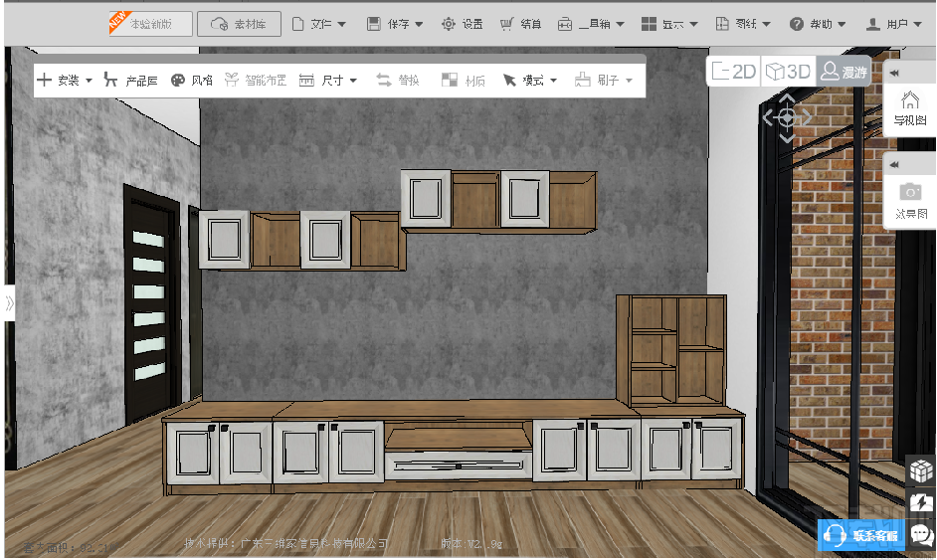Open 设置 settings gear
Image resolution: width=937 pixels, height=560 pixels.
462,24
